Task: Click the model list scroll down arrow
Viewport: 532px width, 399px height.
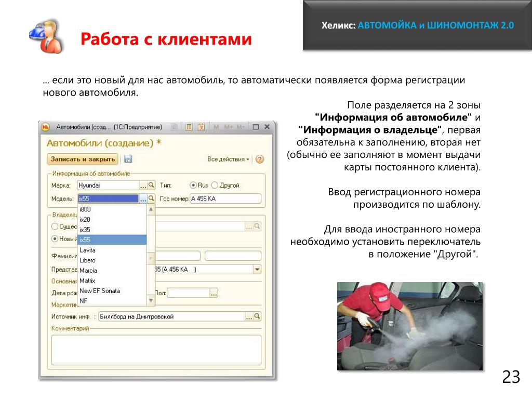Action: [x=151, y=301]
